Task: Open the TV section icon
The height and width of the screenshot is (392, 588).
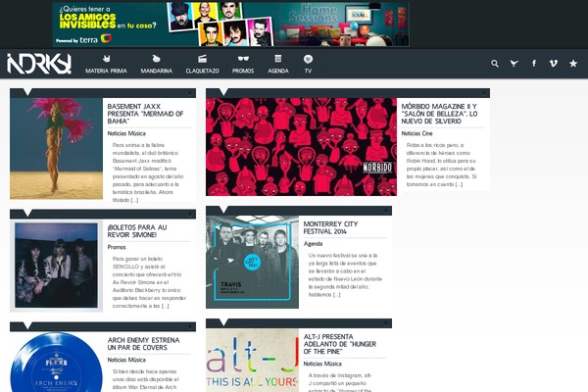Action: 308,59
